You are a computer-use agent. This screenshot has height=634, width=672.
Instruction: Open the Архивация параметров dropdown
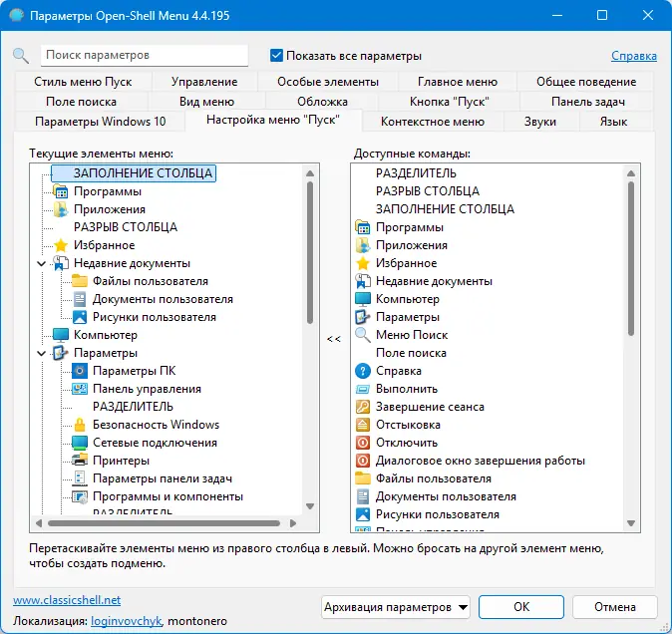(396, 607)
